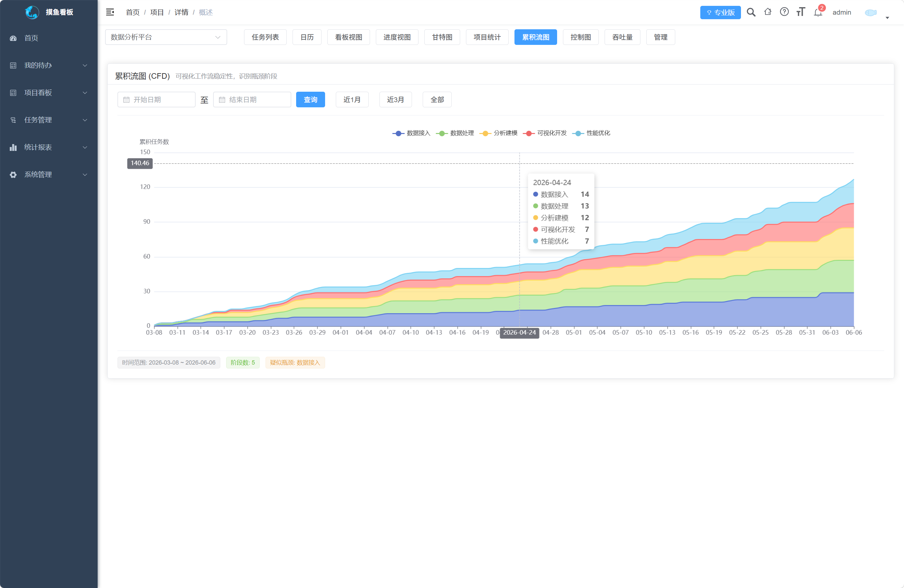Open the admin user dropdown arrow

(x=887, y=18)
